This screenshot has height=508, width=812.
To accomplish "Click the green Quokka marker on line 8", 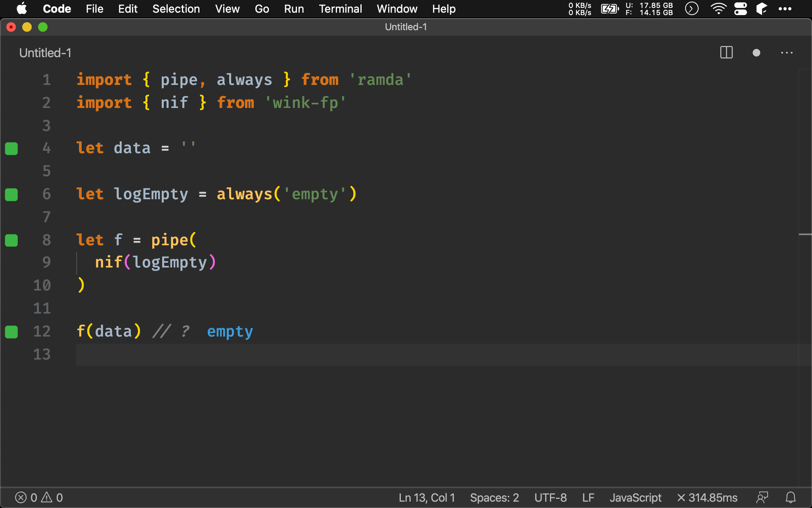I will (x=11, y=240).
